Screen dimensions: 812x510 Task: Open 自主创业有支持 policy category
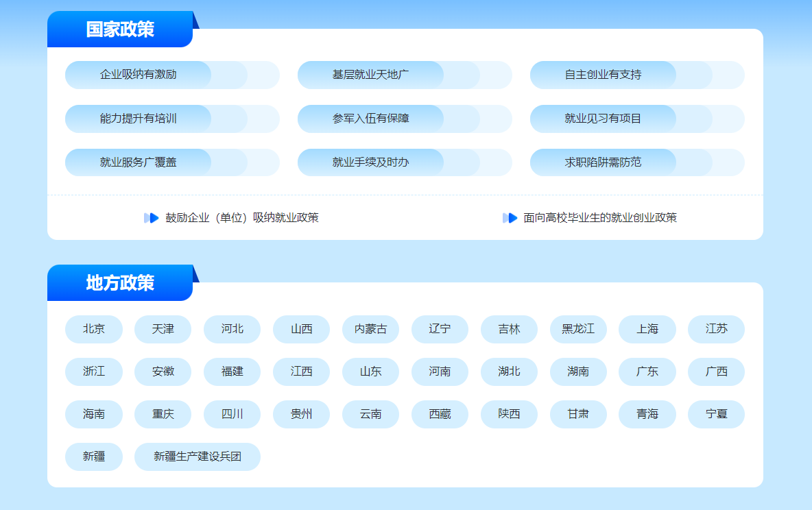[604, 75]
